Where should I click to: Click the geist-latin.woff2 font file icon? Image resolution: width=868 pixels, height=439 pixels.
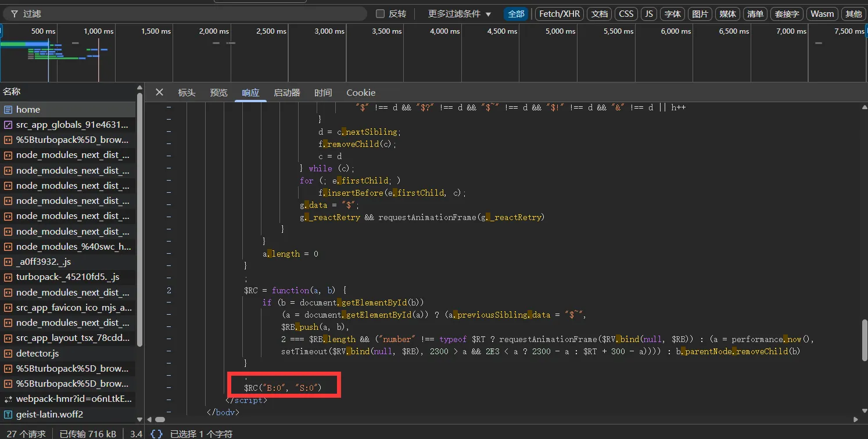point(8,414)
